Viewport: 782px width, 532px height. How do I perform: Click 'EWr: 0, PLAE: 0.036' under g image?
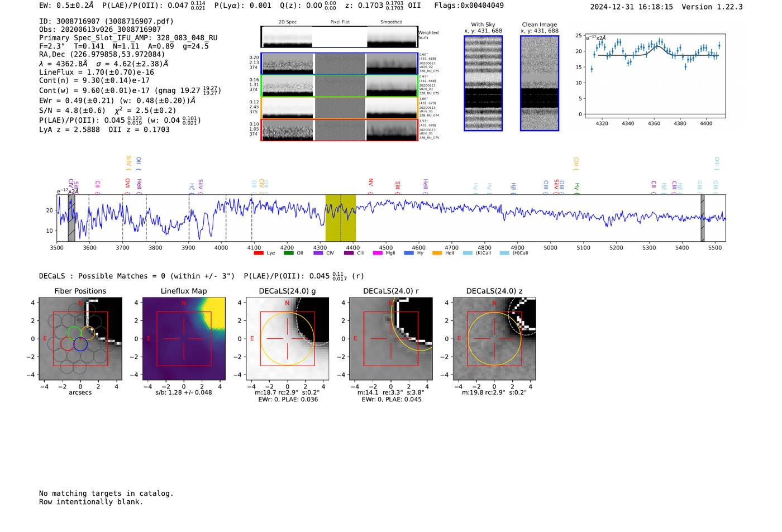point(288,399)
